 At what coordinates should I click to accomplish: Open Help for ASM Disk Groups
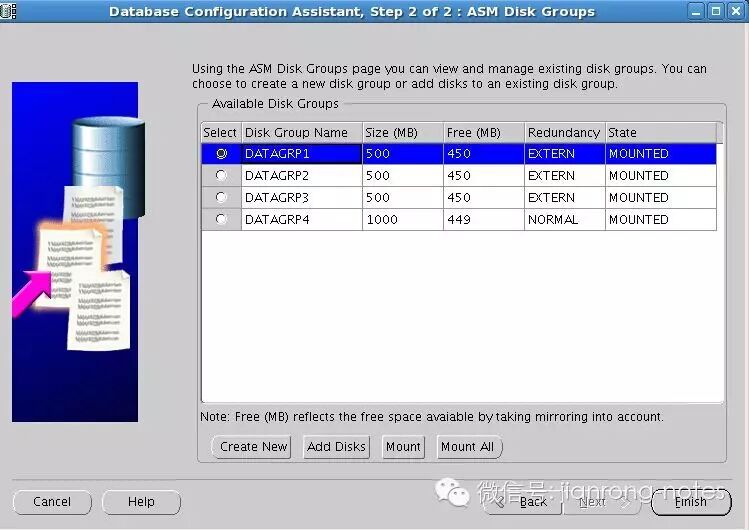pyautogui.click(x=141, y=502)
